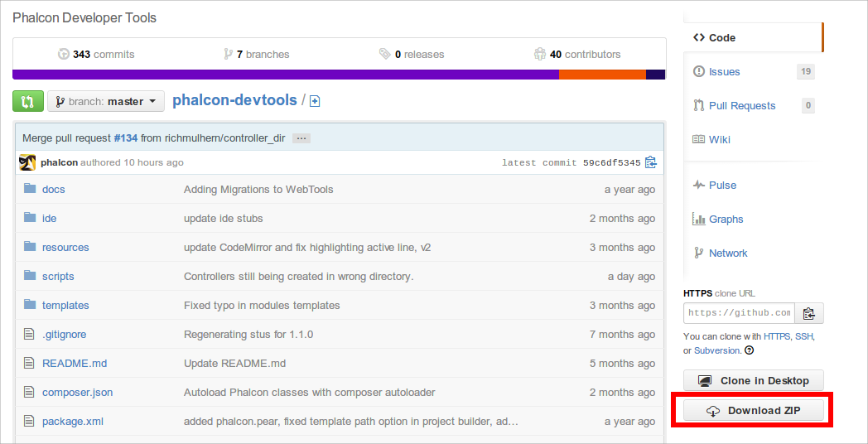Click the commits history clock icon

pos(64,54)
